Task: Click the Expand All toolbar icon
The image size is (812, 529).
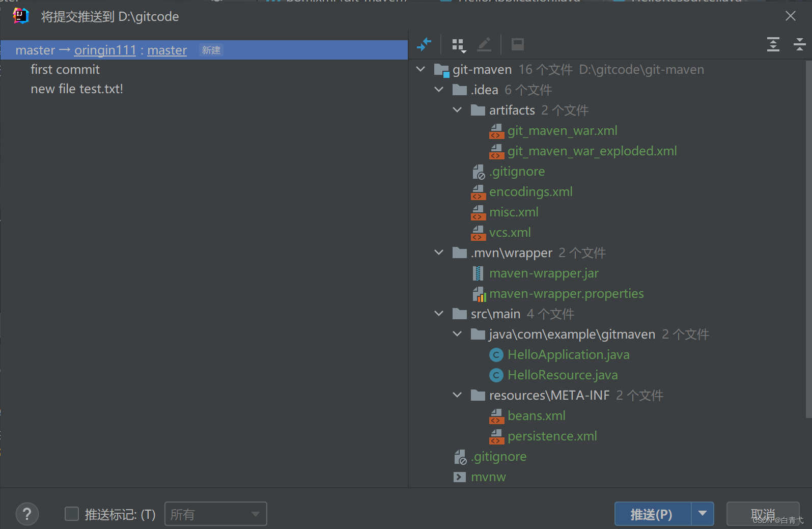Action: pyautogui.click(x=773, y=45)
